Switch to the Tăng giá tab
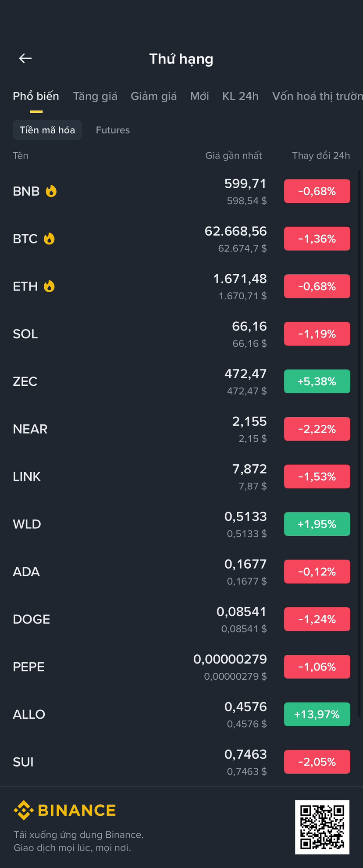This screenshot has height=868, width=363. (x=95, y=96)
